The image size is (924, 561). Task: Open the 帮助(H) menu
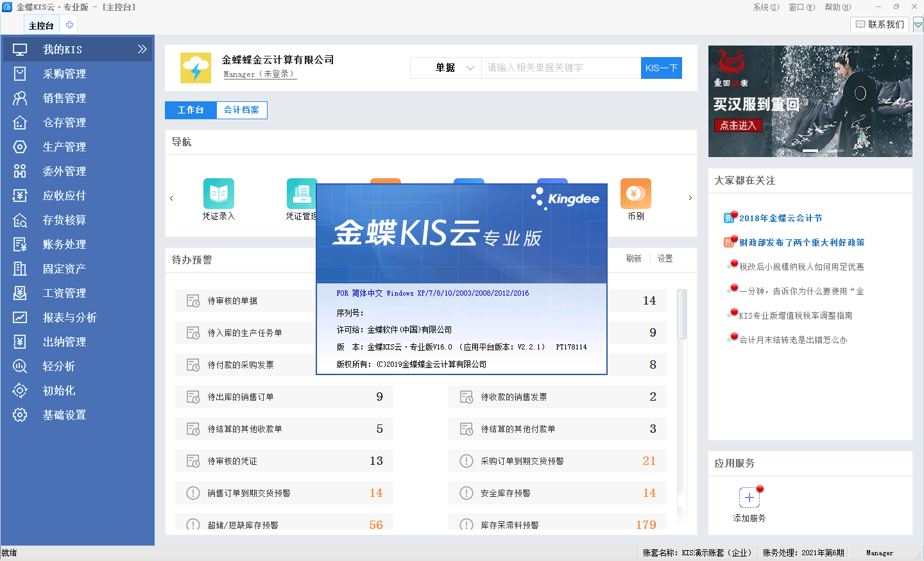[837, 7]
